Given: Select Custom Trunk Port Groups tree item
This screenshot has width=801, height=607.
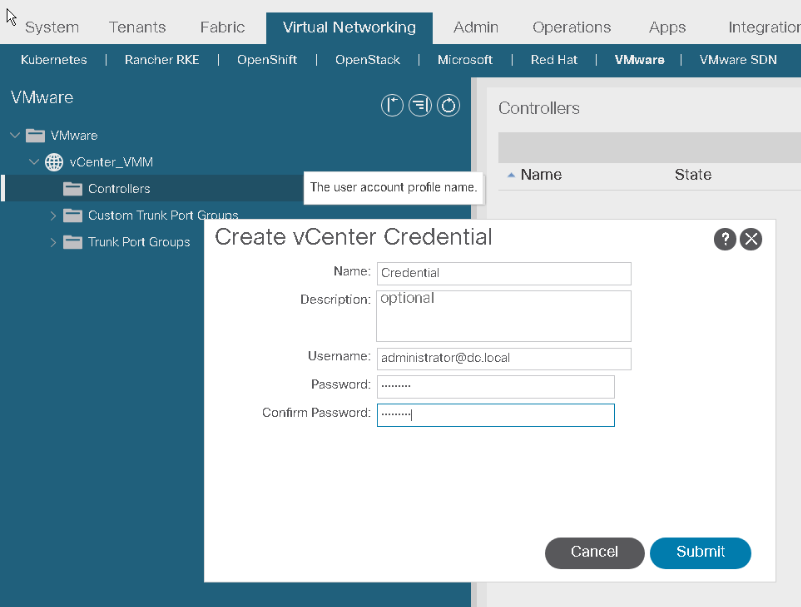Looking at the screenshot, I should 163,215.
